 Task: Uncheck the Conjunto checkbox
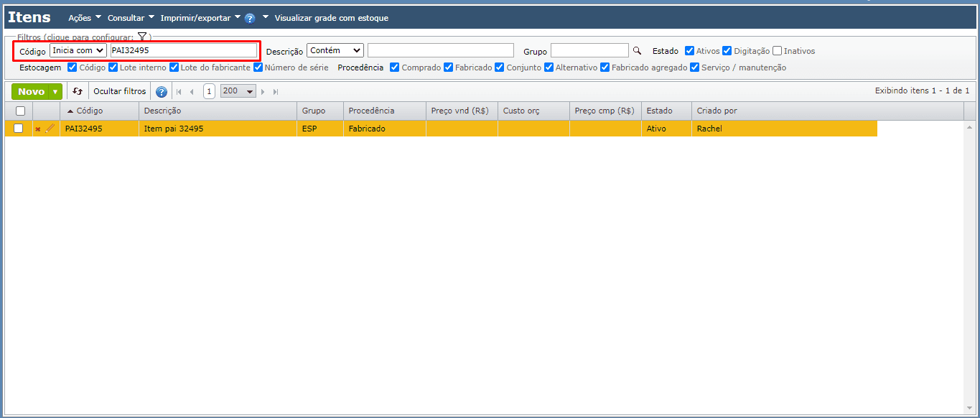[x=500, y=68]
